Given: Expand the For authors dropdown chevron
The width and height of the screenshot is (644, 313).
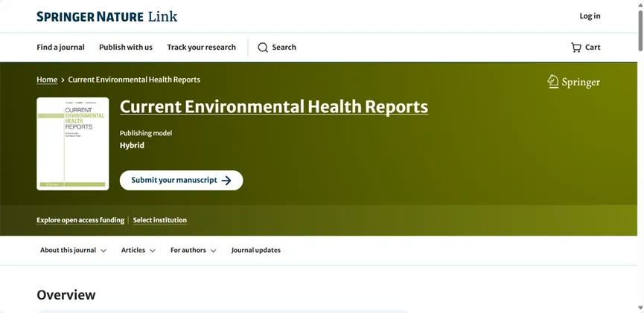Looking at the screenshot, I should pos(213,251).
